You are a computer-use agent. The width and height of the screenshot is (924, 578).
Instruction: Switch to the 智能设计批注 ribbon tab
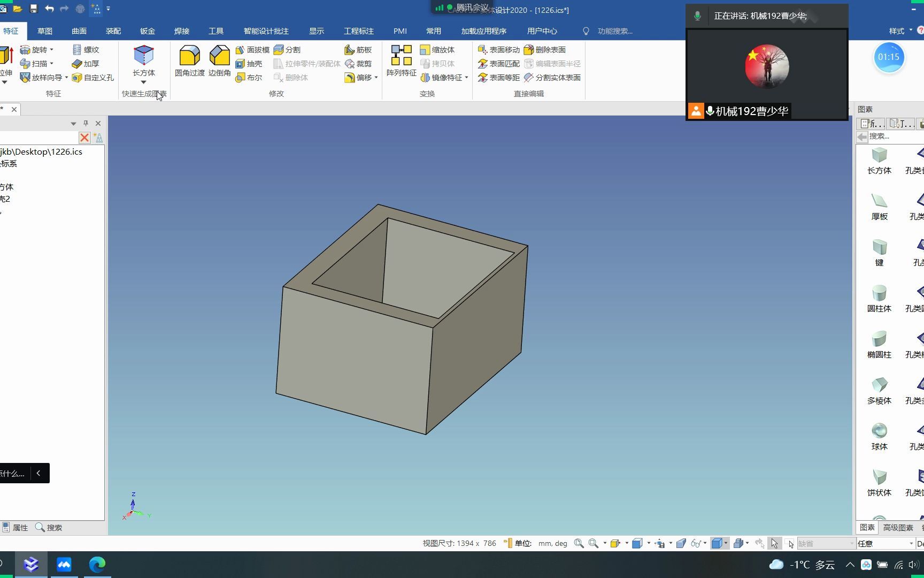click(x=266, y=31)
